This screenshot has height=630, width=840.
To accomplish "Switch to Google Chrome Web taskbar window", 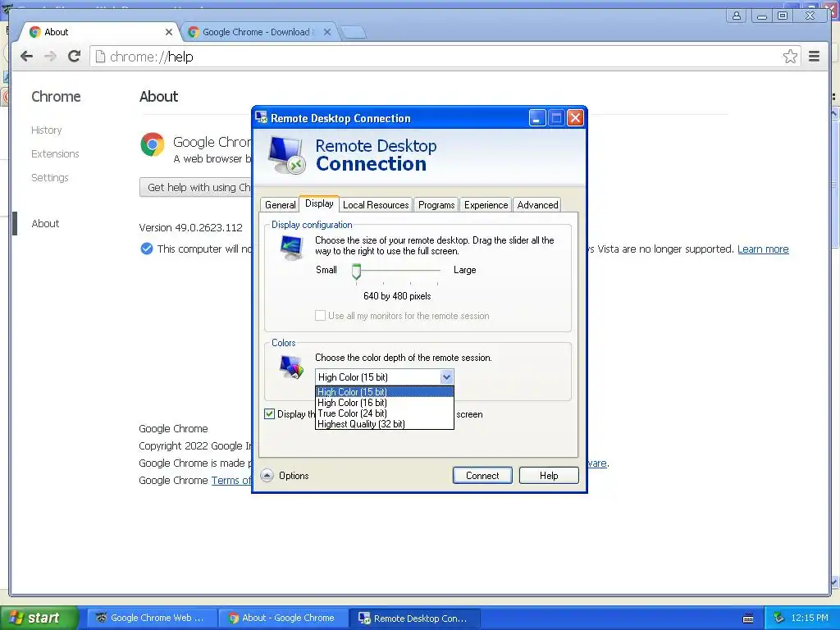I will pyautogui.click(x=150, y=618).
